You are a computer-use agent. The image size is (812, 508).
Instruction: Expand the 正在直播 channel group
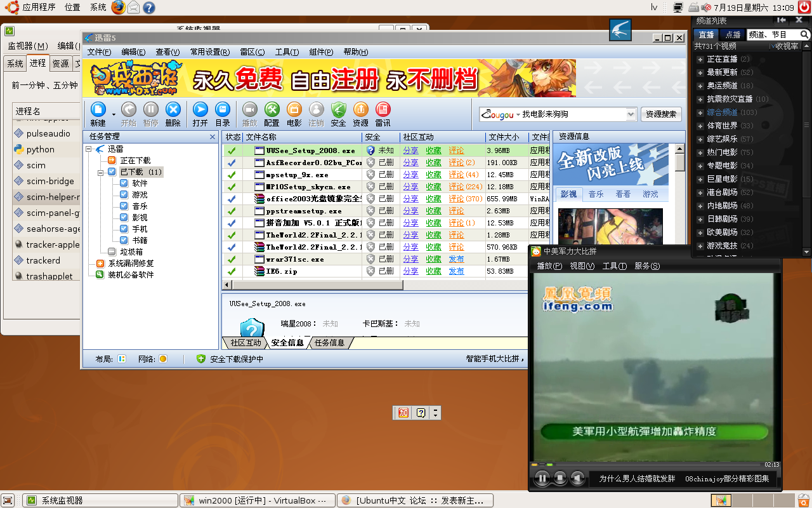click(700, 59)
